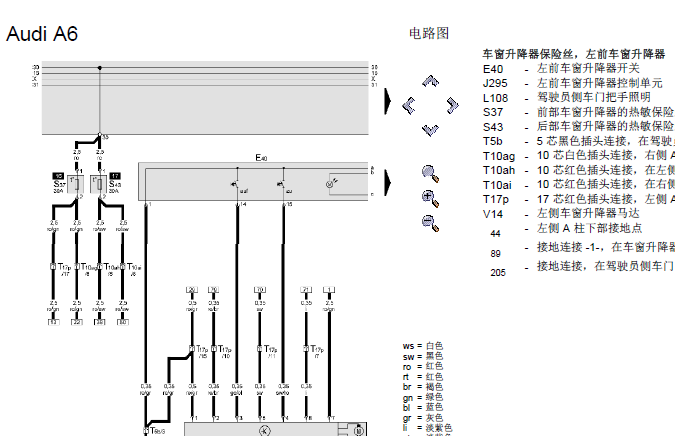Click the 'zu' switch symbol in E40
The width and height of the screenshot is (675, 436).
[x=281, y=184]
